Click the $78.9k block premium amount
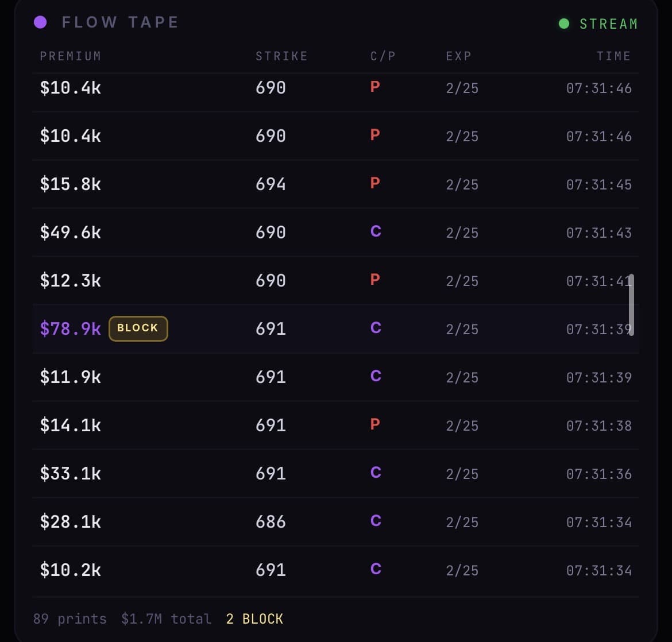This screenshot has height=642, width=672. (70, 328)
